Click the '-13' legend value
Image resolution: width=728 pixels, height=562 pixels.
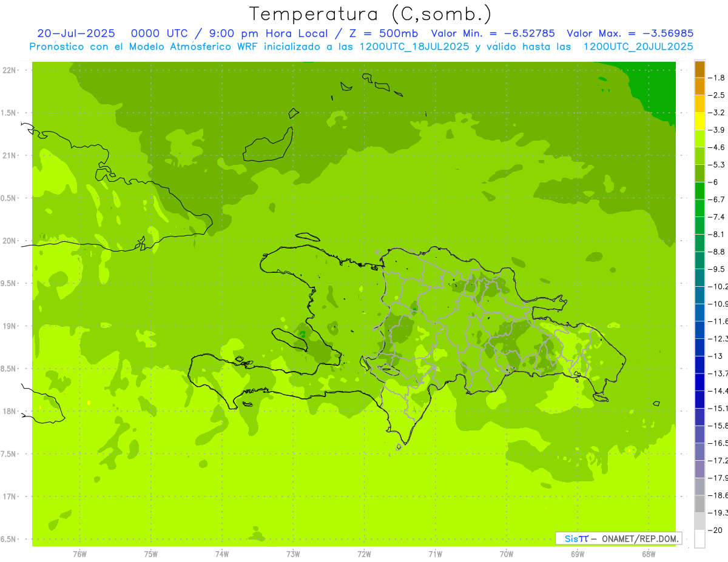click(x=715, y=356)
